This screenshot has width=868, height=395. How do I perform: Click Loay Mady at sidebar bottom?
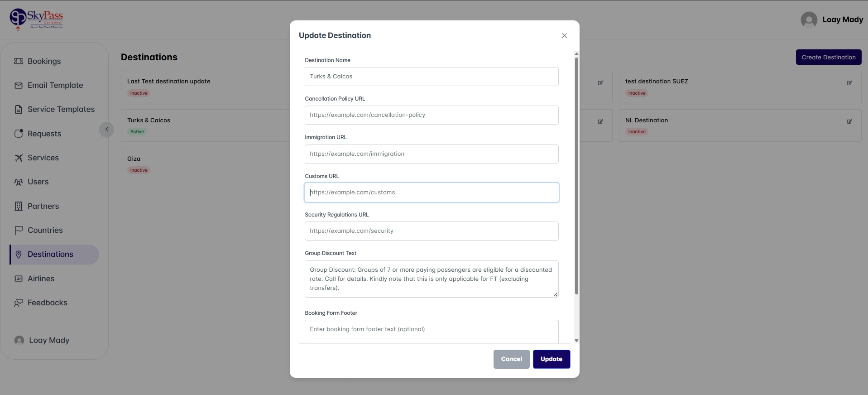coord(49,340)
